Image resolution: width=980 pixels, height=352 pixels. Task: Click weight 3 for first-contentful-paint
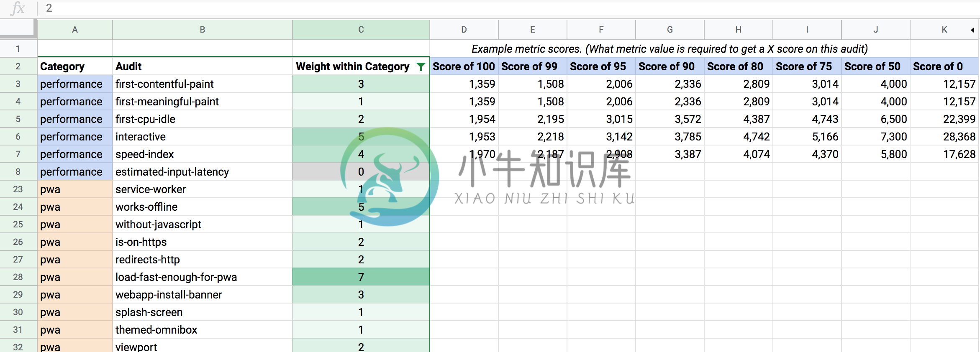pyautogui.click(x=361, y=84)
